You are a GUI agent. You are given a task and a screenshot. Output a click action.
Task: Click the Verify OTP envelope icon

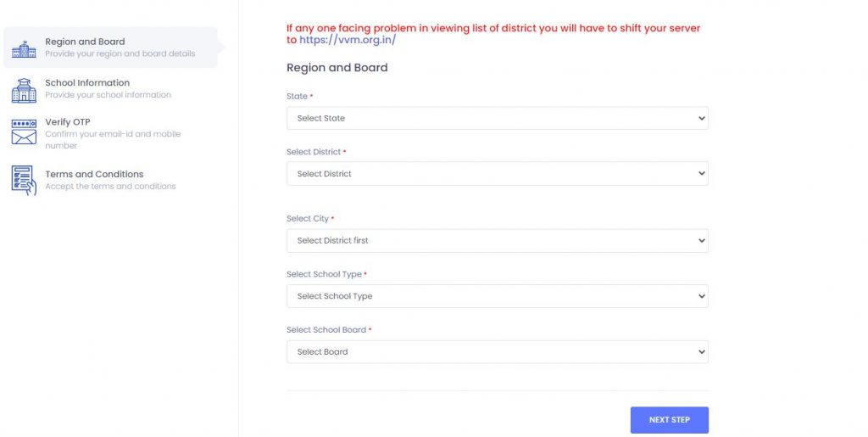click(x=24, y=132)
